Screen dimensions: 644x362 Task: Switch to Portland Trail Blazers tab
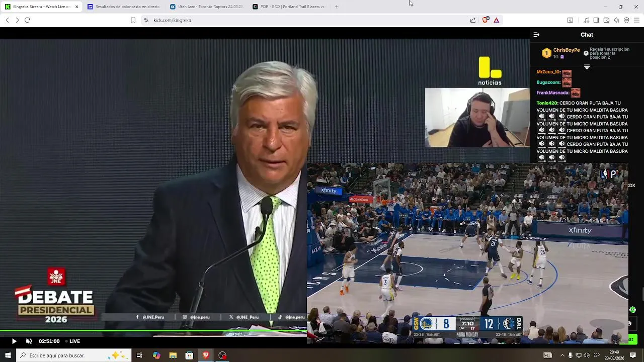tap(289, 7)
